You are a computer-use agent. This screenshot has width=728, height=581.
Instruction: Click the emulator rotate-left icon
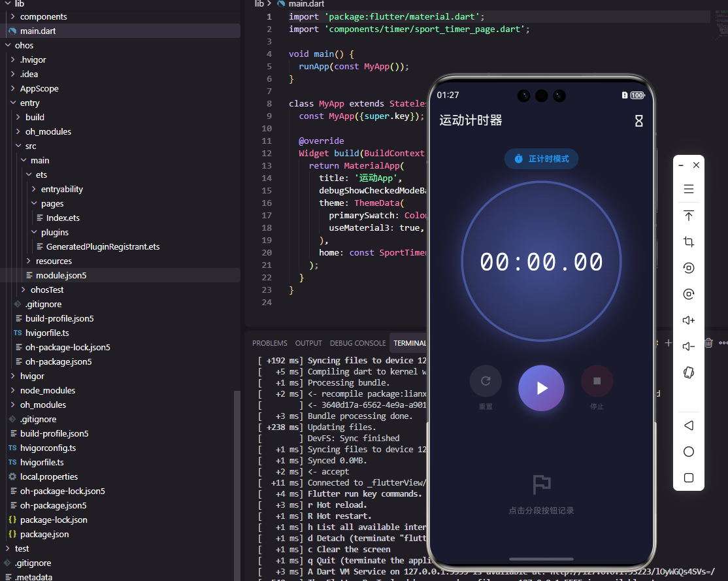(689, 268)
